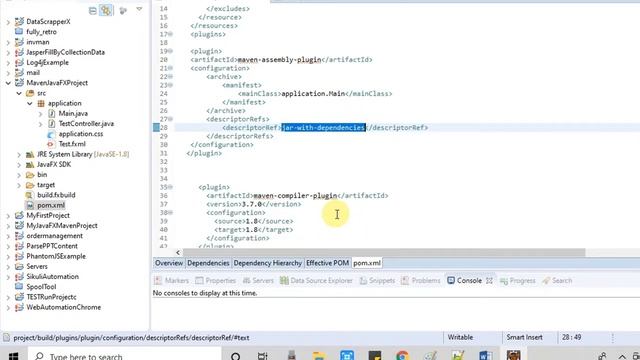The width and height of the screenshot is (640, 360).
Task: Select the pom.xml source tab
Action: tap(367, 263)
